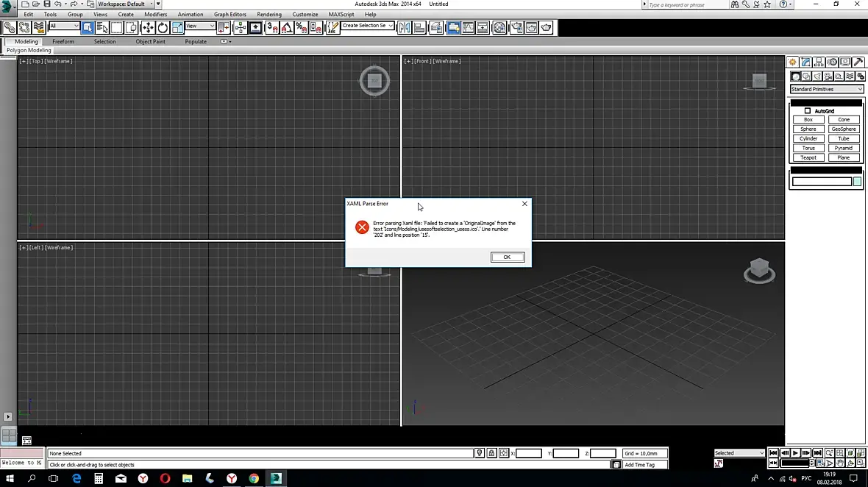Viewport: 868px width, 487px height.
Task: Open the Reference Coordinate System 'View' dropdown
Action: [x=200, y=26]
